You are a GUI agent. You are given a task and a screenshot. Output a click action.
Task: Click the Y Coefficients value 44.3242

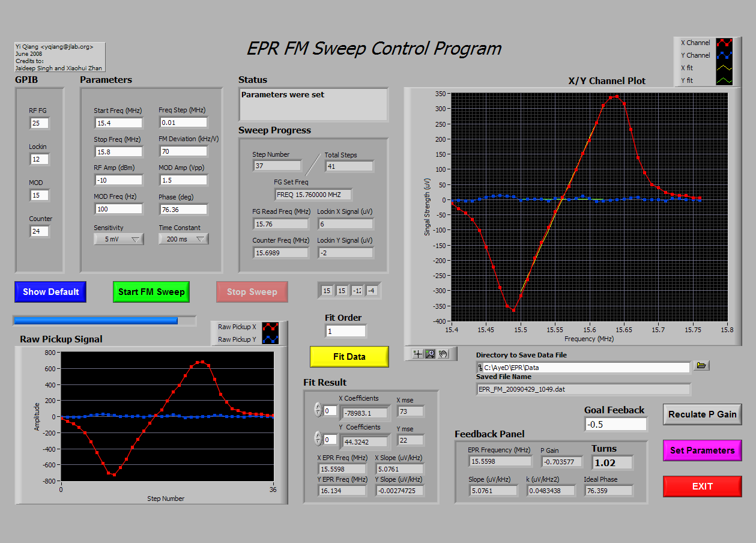click(x=365, y=442)
